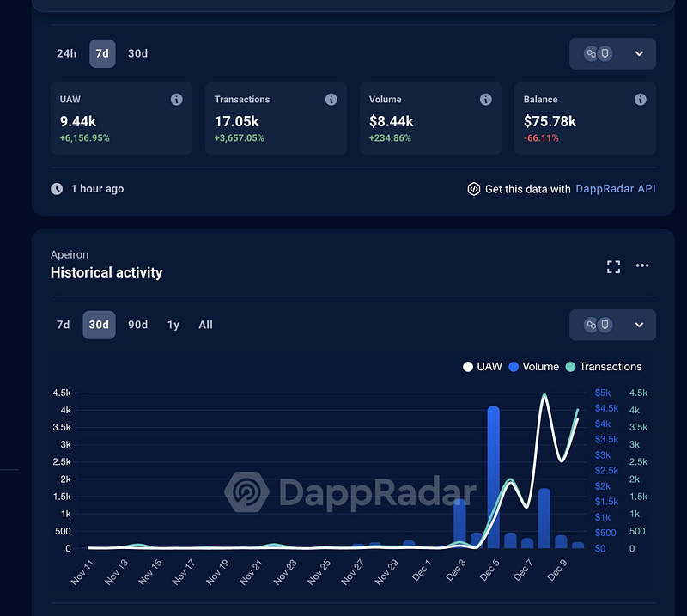Screen dimensions: 687x616
Task: Switch chart range to 30d
Action: (x=99, y=325)
